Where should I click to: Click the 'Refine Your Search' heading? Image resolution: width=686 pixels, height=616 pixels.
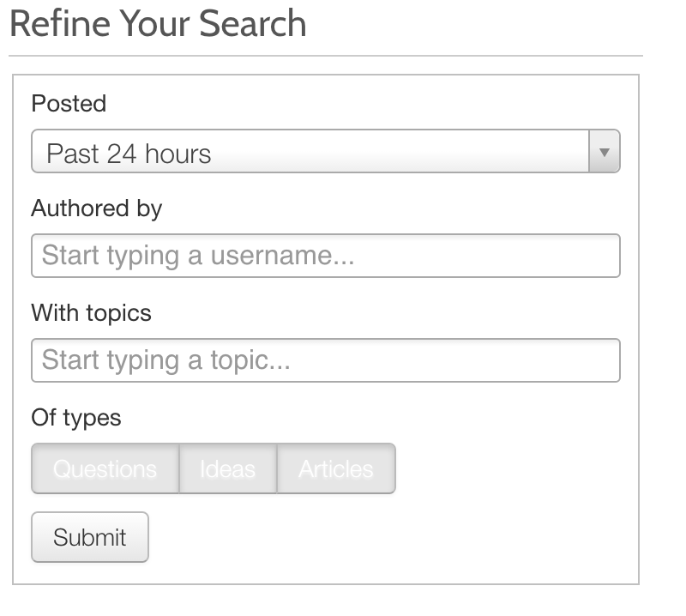pos(158,23)
